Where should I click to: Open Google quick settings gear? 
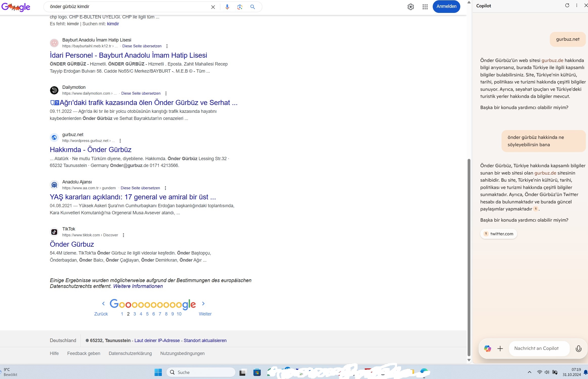(x=410, y=7)
